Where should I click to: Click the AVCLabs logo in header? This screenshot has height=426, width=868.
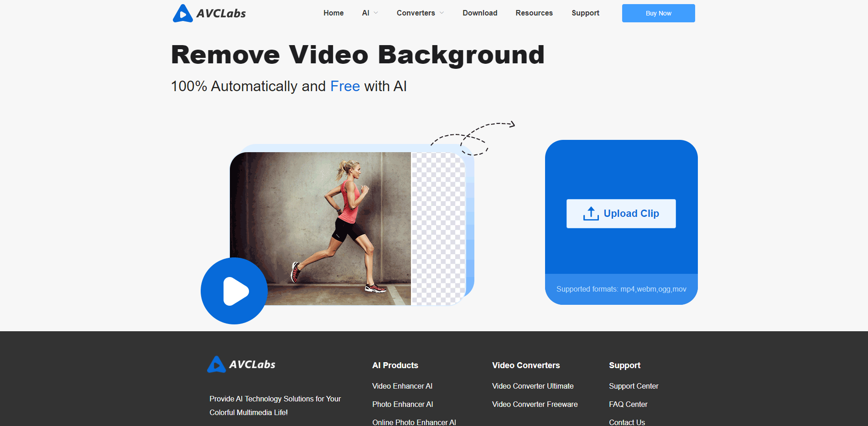coord(209,13)
